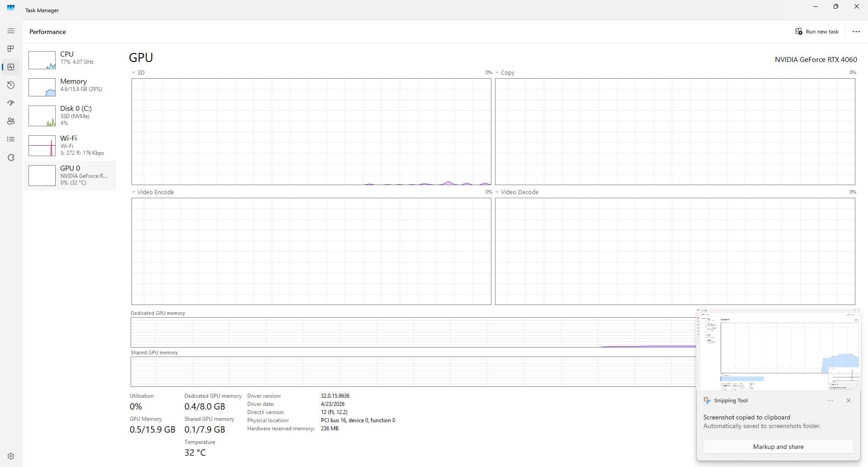Click the Performance page heading
The height and width of the screenshot is (467, 868).
pos(47,32)
